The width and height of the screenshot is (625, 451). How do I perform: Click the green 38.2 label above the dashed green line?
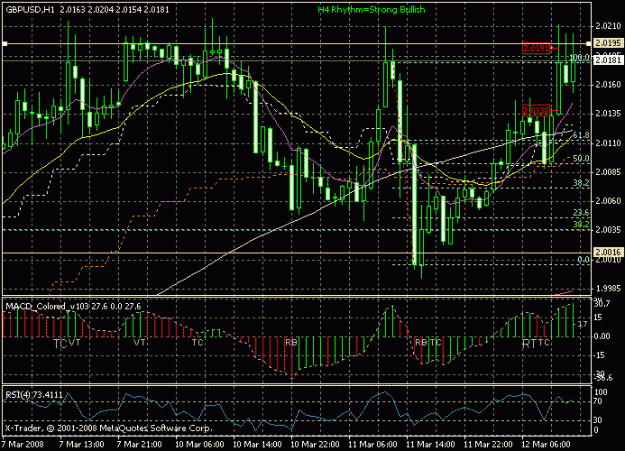point(581,225)
